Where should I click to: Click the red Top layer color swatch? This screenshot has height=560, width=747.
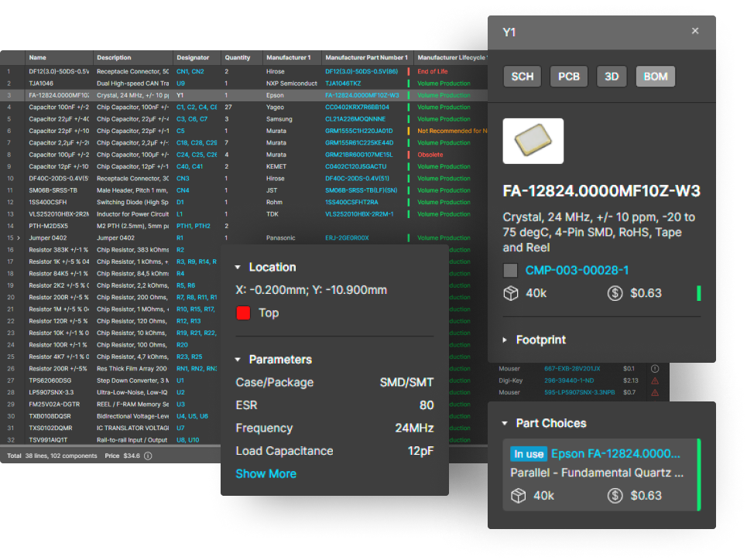[244, 313]
